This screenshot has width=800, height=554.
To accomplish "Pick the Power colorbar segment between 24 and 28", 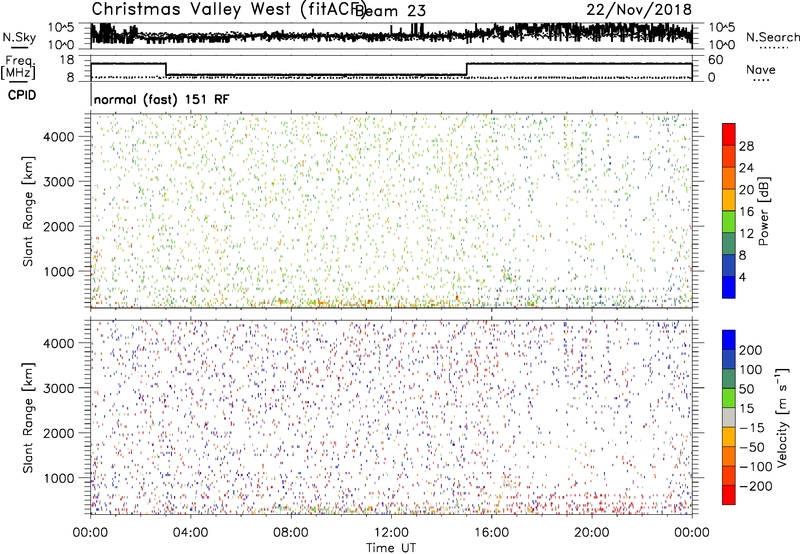I will [x=729, y=157].
